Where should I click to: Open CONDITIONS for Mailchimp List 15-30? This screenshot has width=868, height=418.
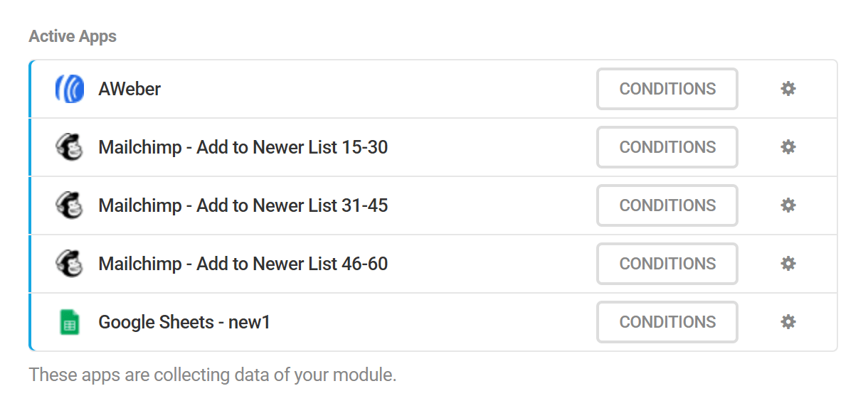pos(667,146)
